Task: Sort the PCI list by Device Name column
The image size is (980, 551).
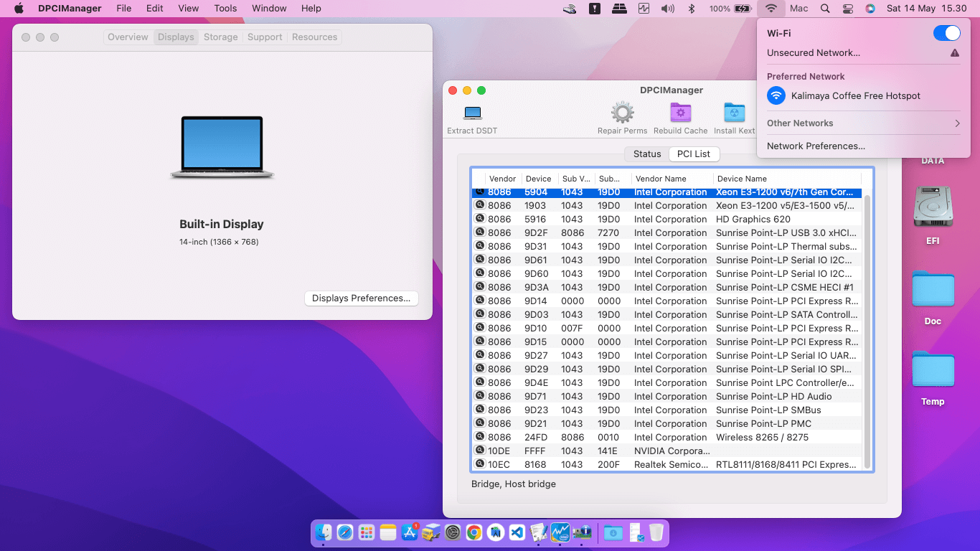Action: pos(786,179)
